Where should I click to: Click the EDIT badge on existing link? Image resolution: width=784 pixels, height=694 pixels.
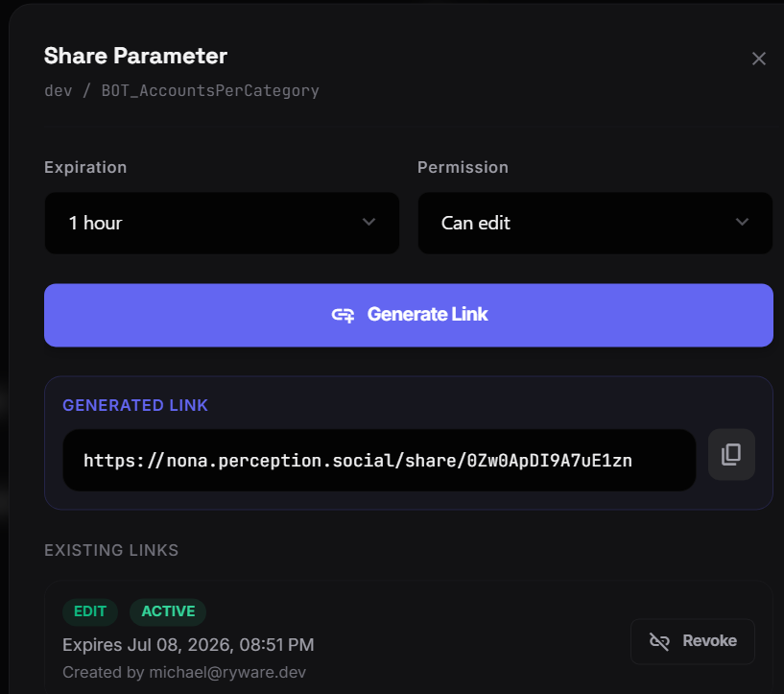(x=90, y=611)
